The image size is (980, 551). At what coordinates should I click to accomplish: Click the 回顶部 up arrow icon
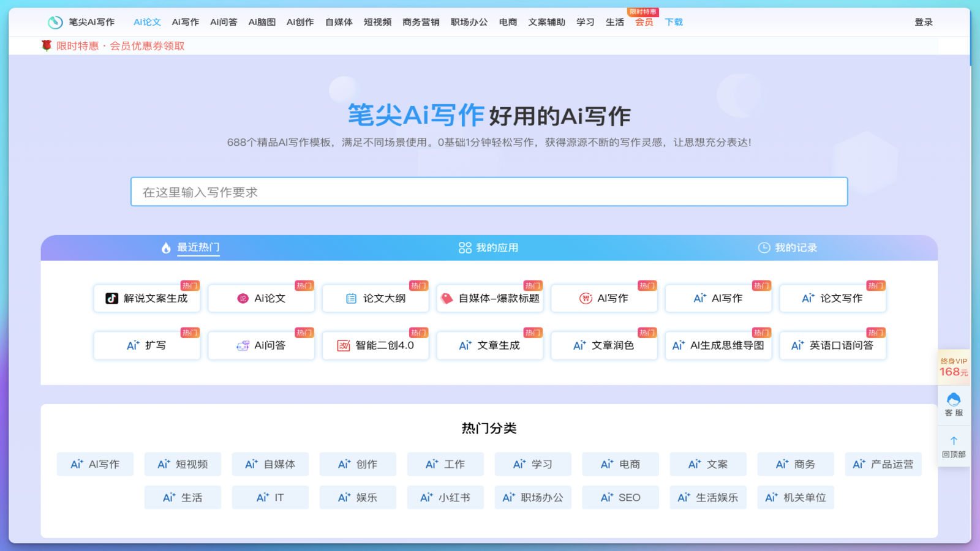pyautogui.click(x=954, y=441)
